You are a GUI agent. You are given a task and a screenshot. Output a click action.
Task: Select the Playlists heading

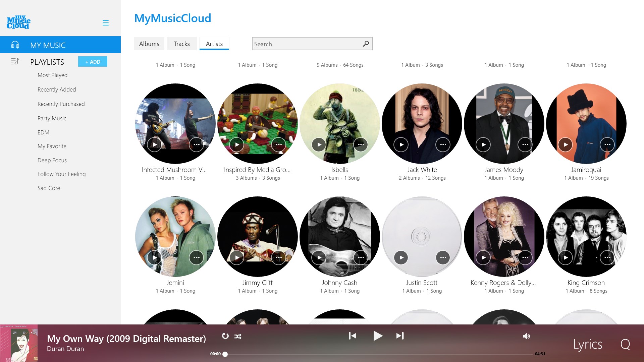tap(47, 62)
